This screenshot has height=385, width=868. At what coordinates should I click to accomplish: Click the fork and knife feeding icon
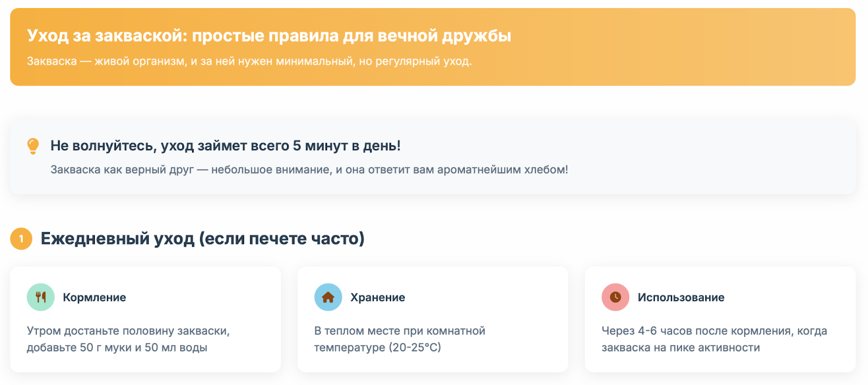tap(41, 297)
